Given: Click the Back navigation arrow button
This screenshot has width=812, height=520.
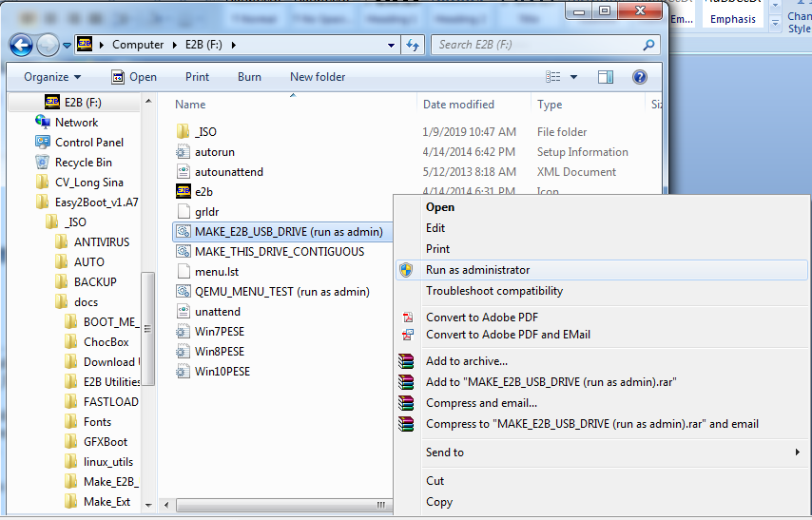Looking at the screenshot, I should [22, 45].
